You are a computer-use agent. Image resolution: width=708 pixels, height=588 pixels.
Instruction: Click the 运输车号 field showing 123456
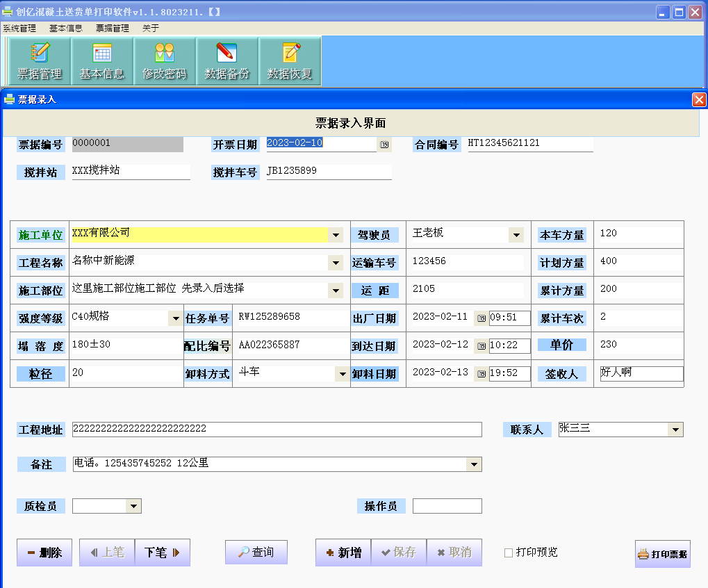(x=468, y=262)
